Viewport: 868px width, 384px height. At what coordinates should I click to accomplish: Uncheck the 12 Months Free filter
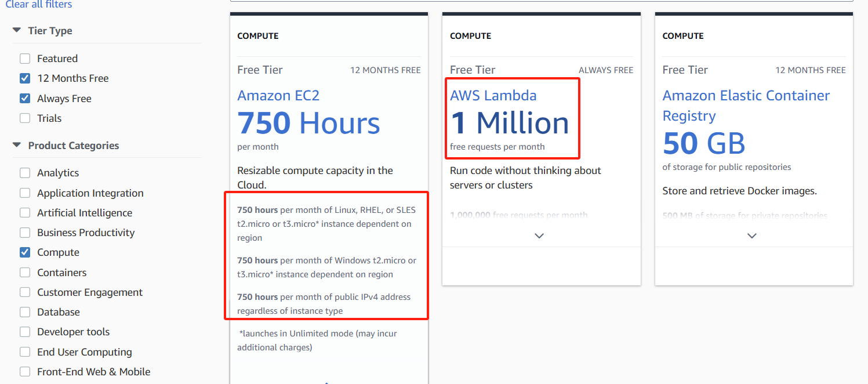point(25,78)
